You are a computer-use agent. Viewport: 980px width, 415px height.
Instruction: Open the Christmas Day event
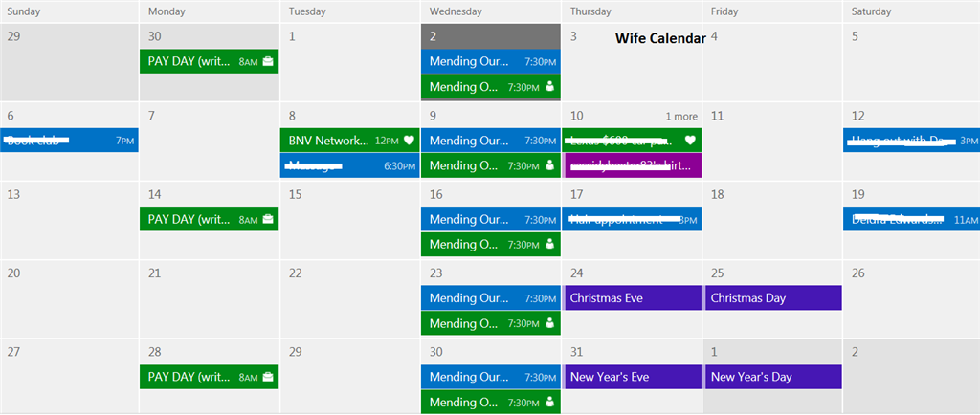[772, 297]
